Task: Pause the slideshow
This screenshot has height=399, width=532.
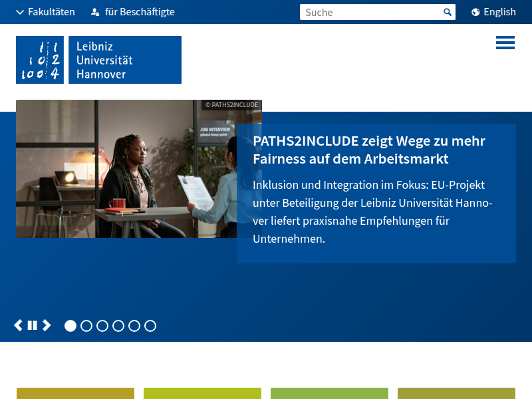Action: [x=33, y=325]
